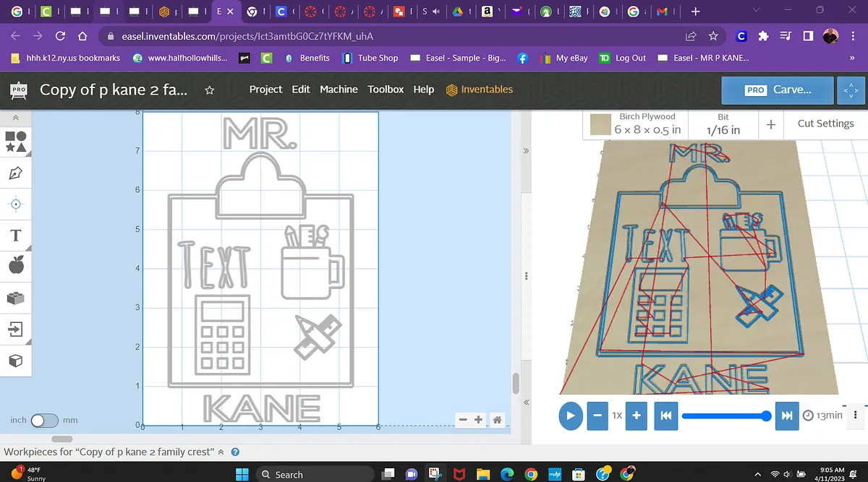868x482 pixels.
Task: Click the Birch Plywood material swatch
Action: (x=600, y=124)
